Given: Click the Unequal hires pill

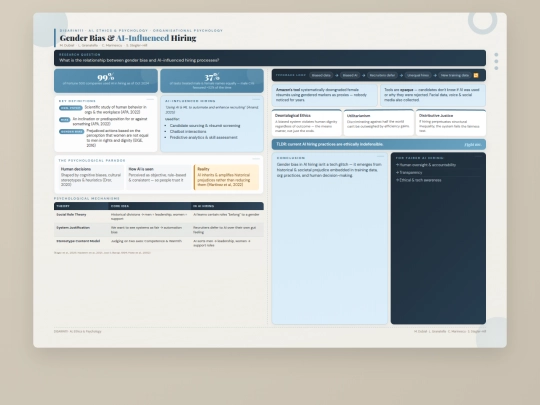Looking at the screenshot, I should [x=418, y=75].
